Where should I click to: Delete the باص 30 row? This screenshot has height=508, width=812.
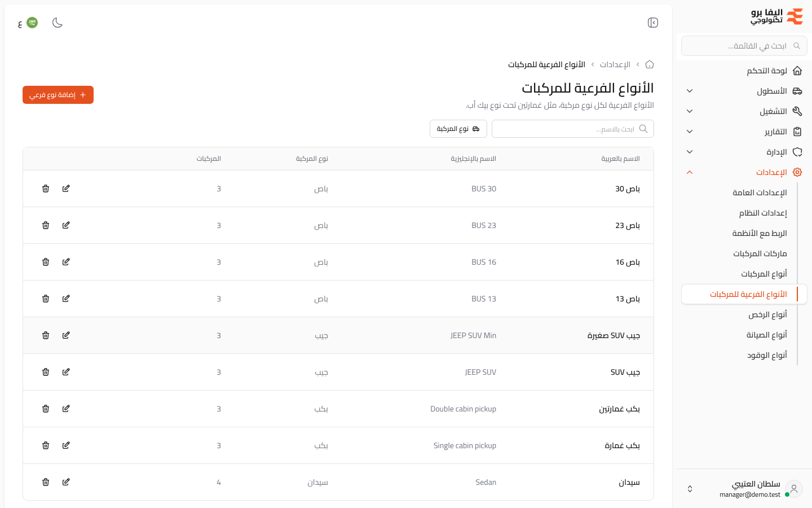point(46,189)
